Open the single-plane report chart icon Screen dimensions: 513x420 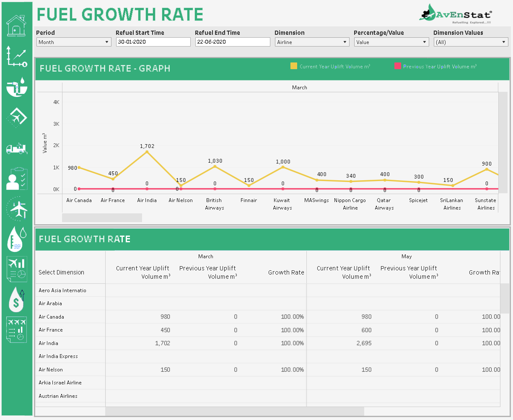tap(16, 269)
